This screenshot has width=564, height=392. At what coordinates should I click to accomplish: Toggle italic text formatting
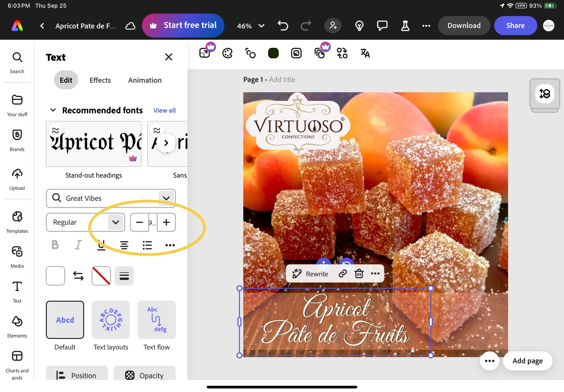point(78,245)
